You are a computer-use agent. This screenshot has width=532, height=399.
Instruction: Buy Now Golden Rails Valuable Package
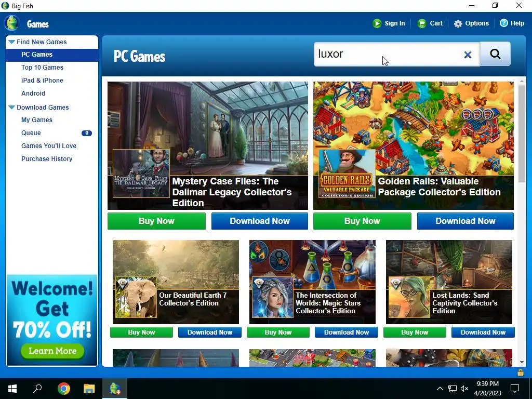pos(362,221)
